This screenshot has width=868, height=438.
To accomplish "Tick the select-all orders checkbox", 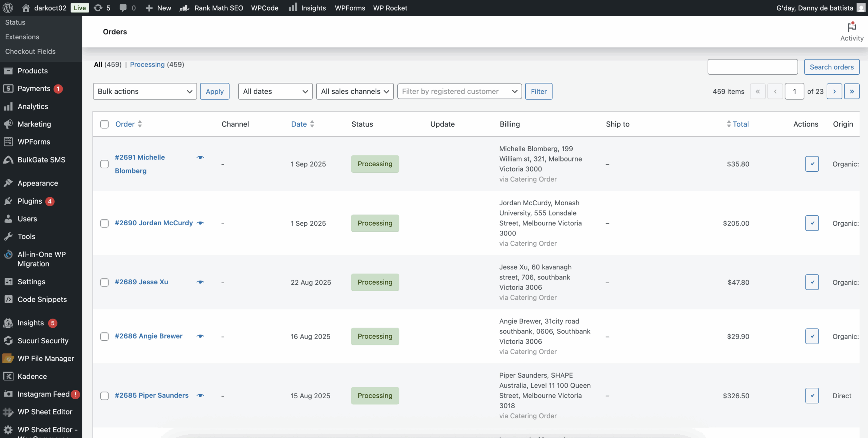I will pyautogui.click(x=104, y=124).
